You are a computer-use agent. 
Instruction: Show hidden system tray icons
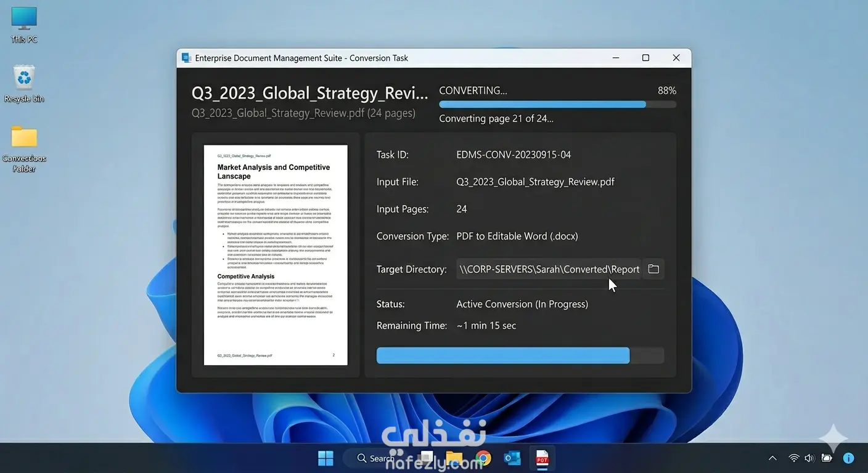pos(772,458)
